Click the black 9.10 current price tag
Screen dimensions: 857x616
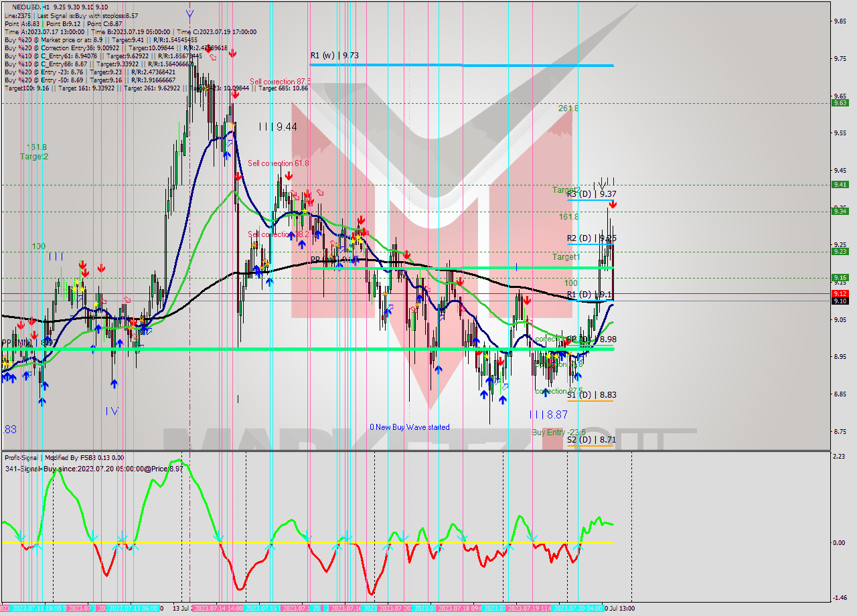tap(840, 301)
